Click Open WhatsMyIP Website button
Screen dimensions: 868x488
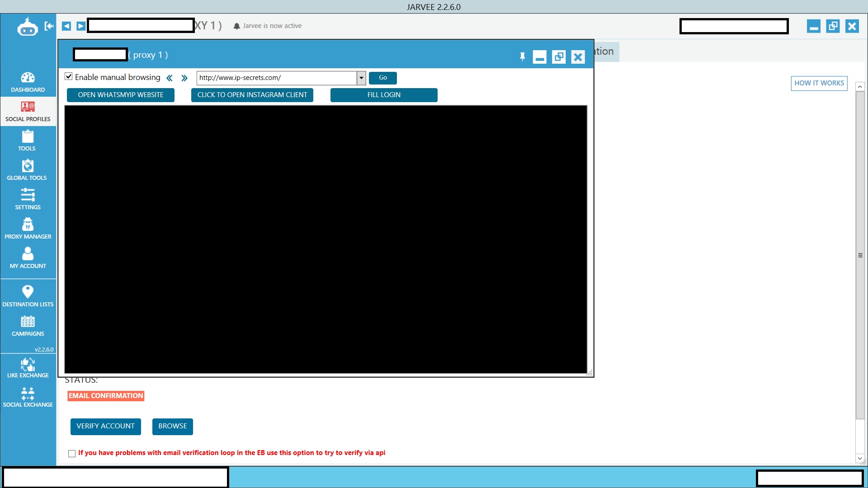(x=121, y=95)
